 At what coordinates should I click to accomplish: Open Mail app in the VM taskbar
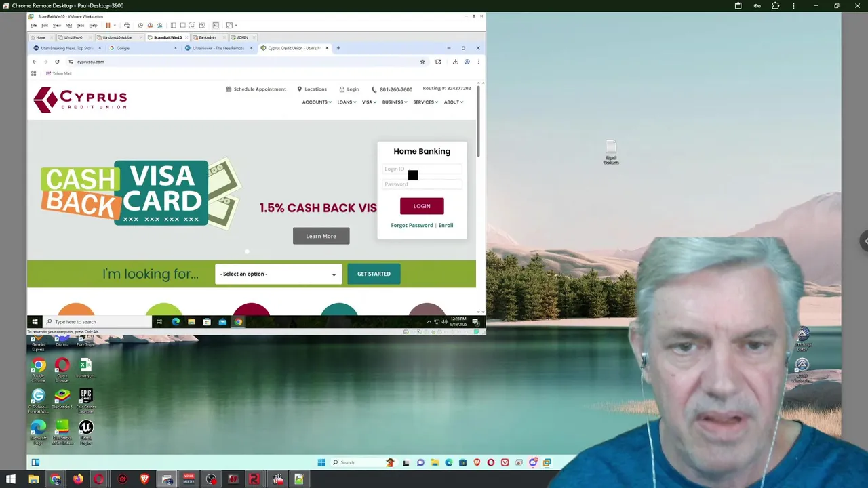tap(222, 322)
